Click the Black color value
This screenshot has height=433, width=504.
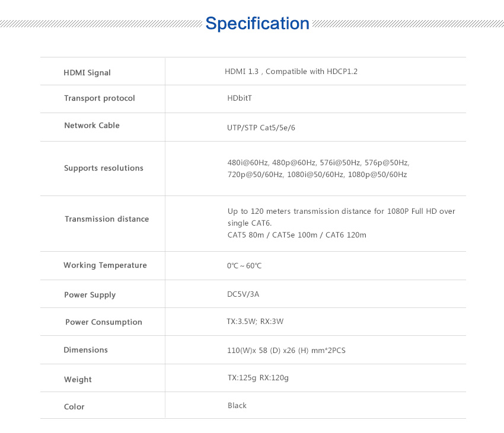pyautogui.click(x=237, y=406)
